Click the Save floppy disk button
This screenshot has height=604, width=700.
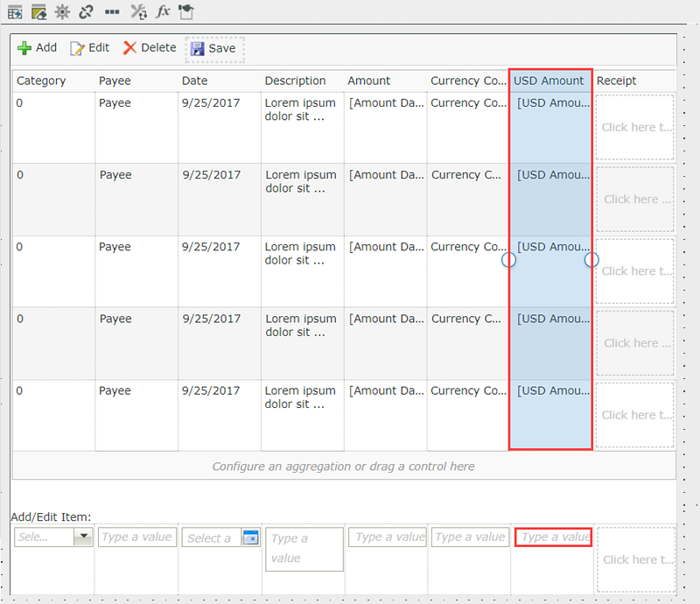tap(213, 49)
